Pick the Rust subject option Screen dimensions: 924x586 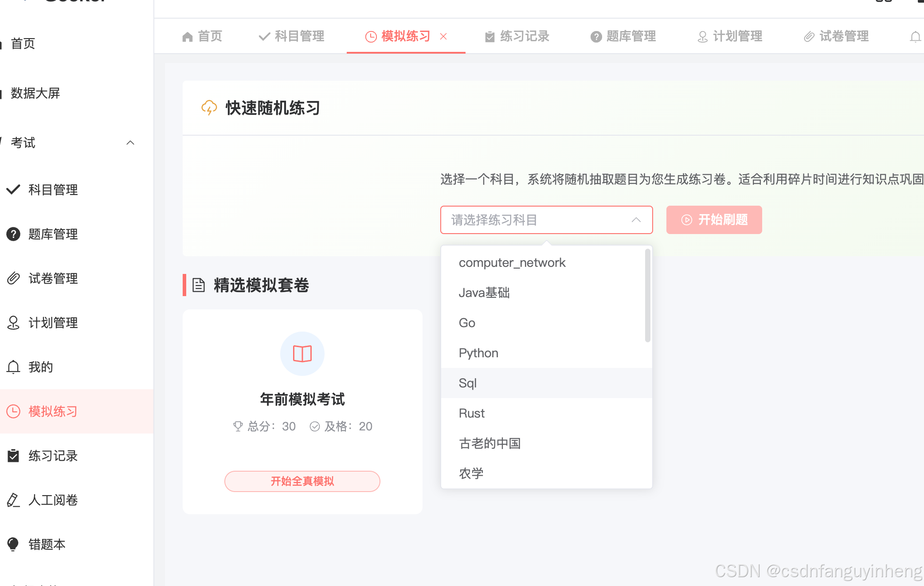point(472,413)
